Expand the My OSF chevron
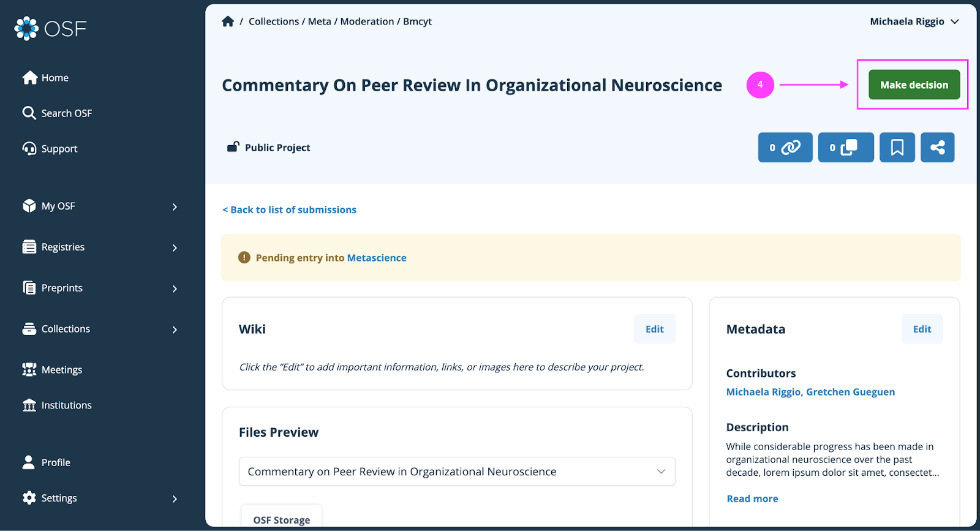Screen dimensions: 980x531 pos(175,207)
